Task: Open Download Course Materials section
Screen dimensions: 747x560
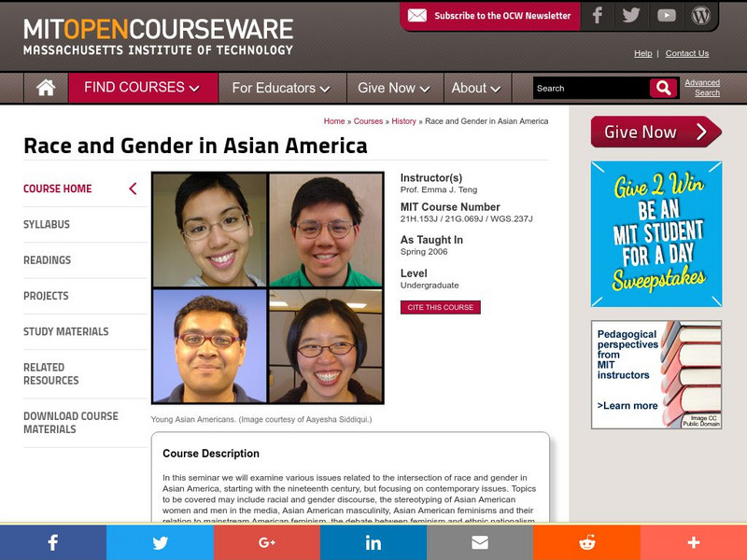Action: tap(71, 423)
